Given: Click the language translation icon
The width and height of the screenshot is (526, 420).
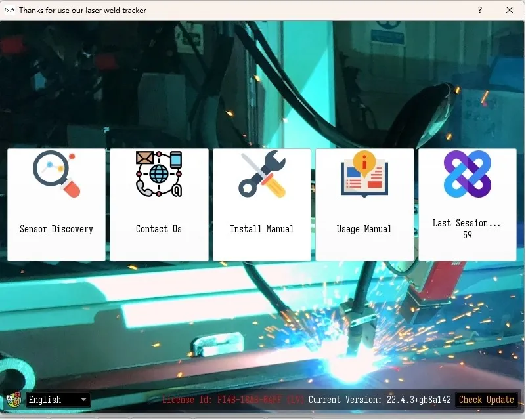Looking at the screenshot, I should 12,400.
